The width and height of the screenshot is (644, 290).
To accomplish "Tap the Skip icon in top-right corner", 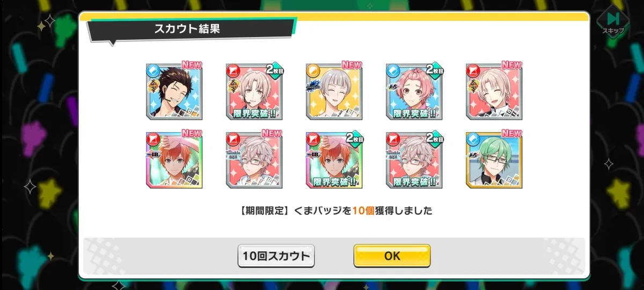I will [612, 21].
